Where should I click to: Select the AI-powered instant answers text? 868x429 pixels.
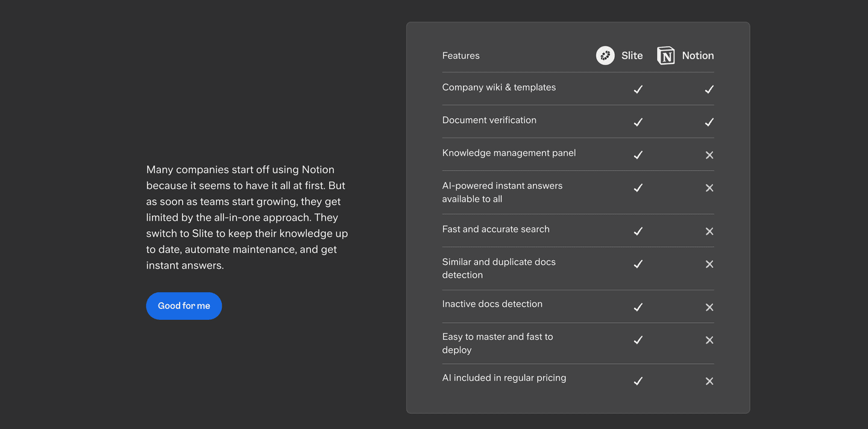click(x=502, y=192)
